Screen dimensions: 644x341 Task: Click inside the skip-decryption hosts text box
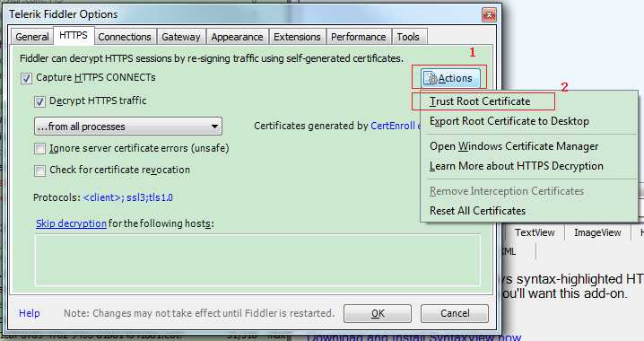pyautogui.click(x=257, y=259)
